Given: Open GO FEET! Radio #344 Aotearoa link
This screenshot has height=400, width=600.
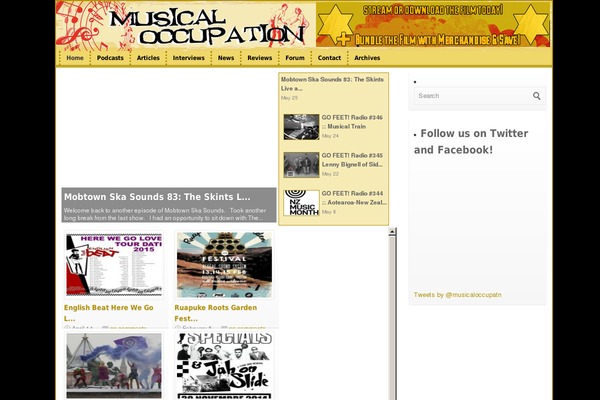Looking at the screenshot, I should [354, 198].
